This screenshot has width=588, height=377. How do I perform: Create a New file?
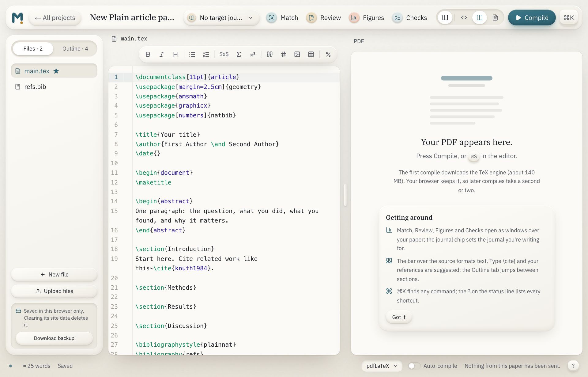(54, 274)
